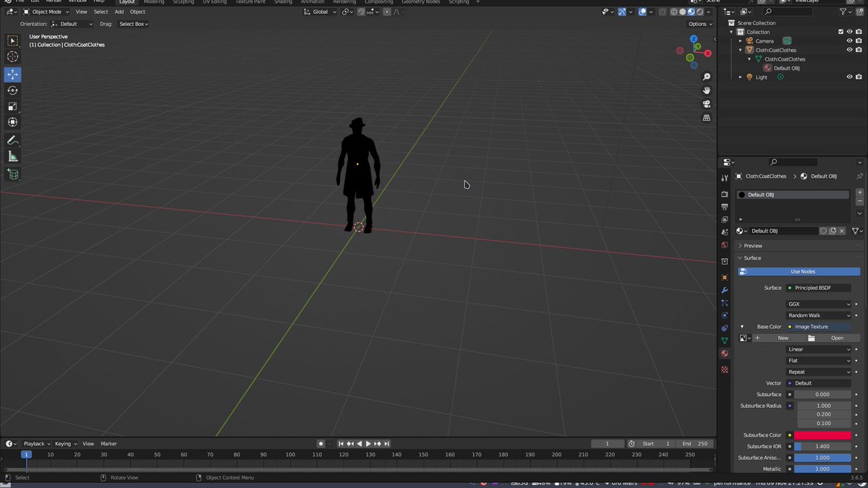Click the Metallic value slider

pos(822,469)
